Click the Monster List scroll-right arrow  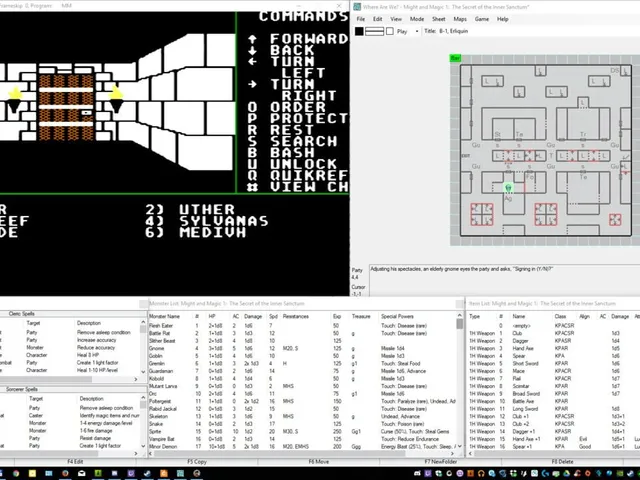(x=452, y=453)
